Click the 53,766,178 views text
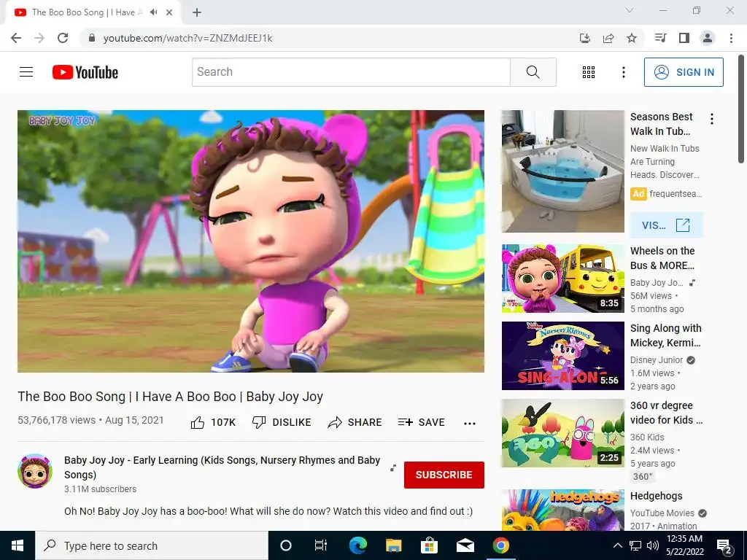This screenshot has height=560, width=747. point(57,420)
